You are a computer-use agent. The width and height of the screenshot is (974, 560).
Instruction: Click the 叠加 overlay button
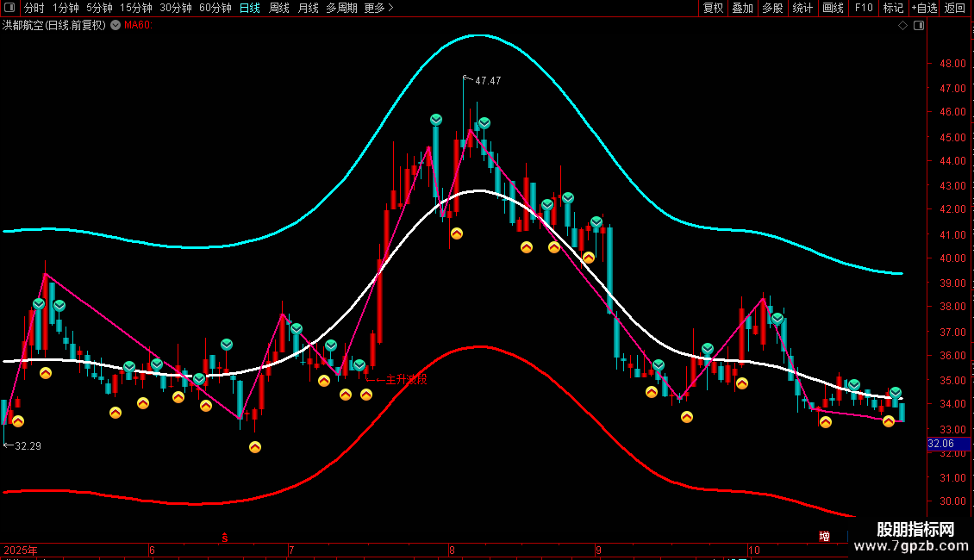[742, 8]
